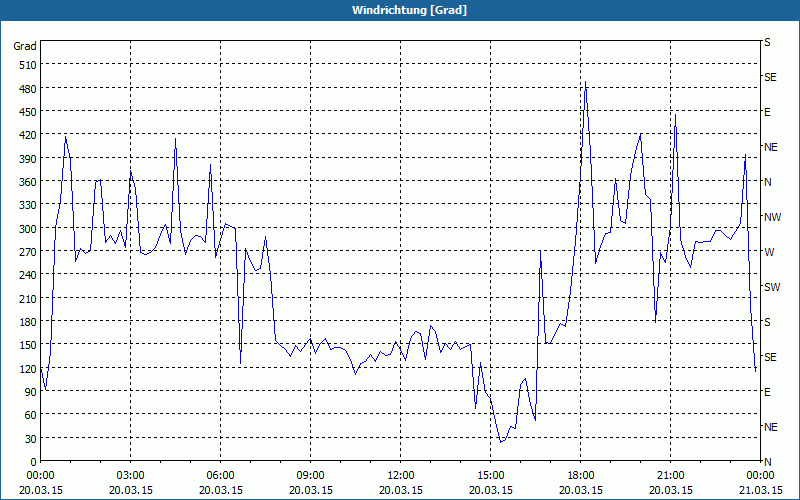Select the 150 y-axis tick label
This screenshot has width=800, height=500.
click(28, 345)
